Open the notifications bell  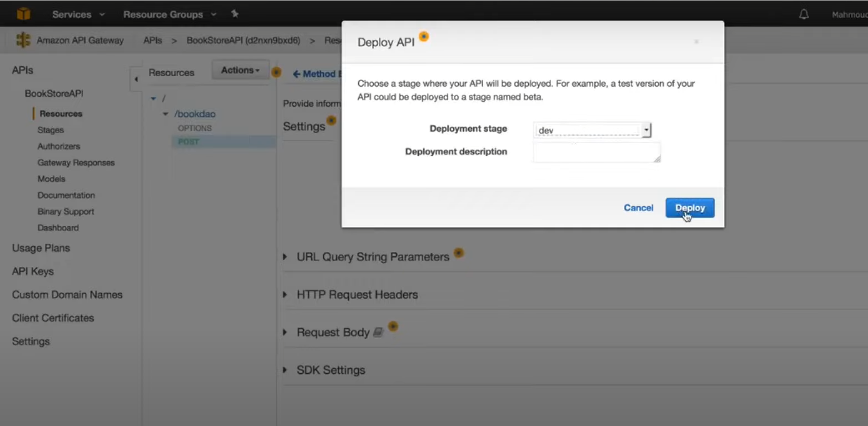coord(803,14)
